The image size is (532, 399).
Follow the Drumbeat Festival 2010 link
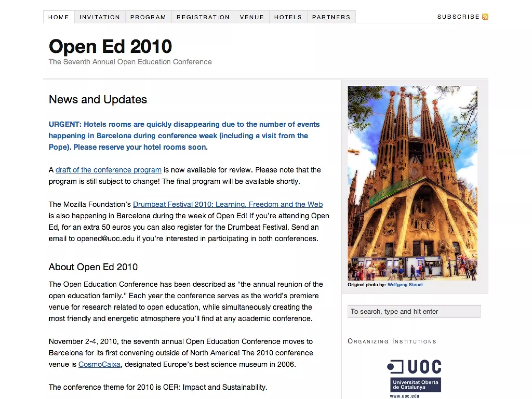click(x=228, y=204)
